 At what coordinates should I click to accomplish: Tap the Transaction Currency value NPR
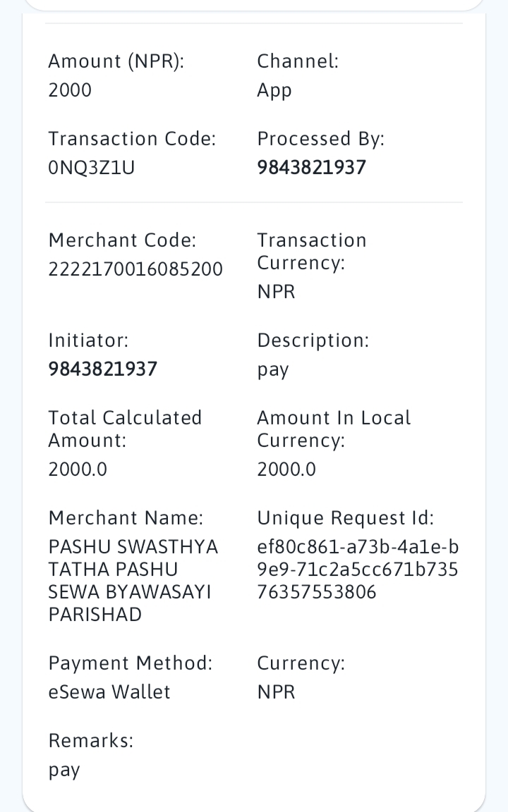coord(276,292)
